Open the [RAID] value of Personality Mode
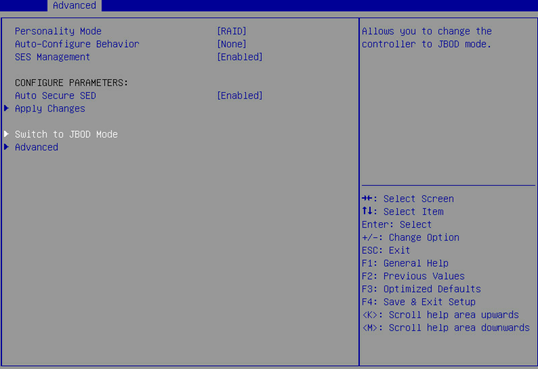 point(232,31)
